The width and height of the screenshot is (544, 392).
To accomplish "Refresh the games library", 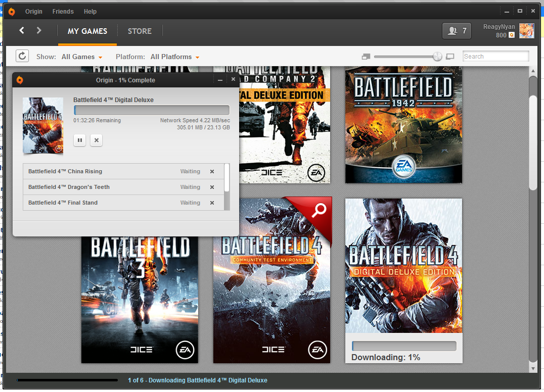I will (x=22, y=56).
